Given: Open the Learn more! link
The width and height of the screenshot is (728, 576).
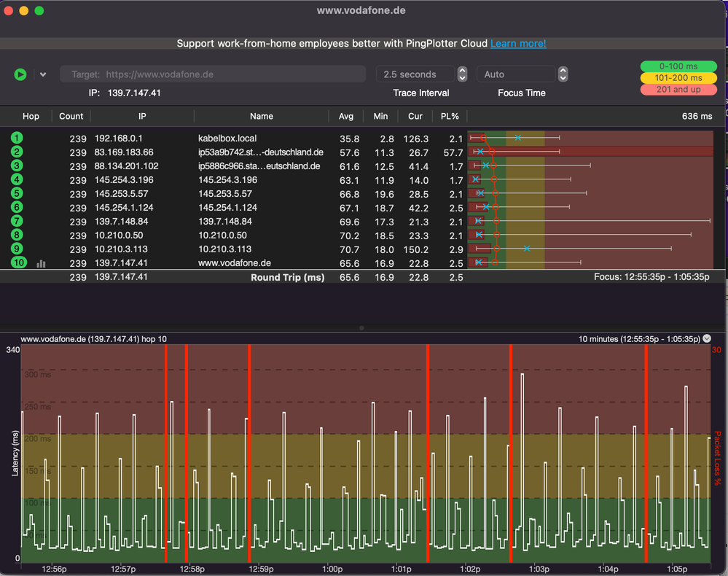Looking at the screenshot, I should pyautogui.click(x=518, y=44).
